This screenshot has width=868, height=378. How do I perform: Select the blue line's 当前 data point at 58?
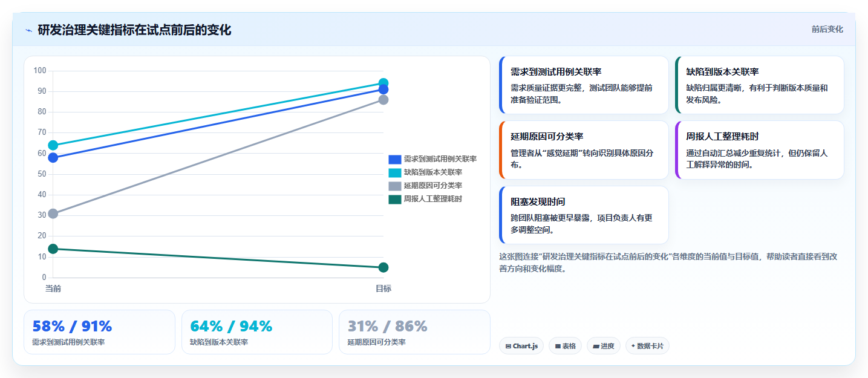click(53, 158)
